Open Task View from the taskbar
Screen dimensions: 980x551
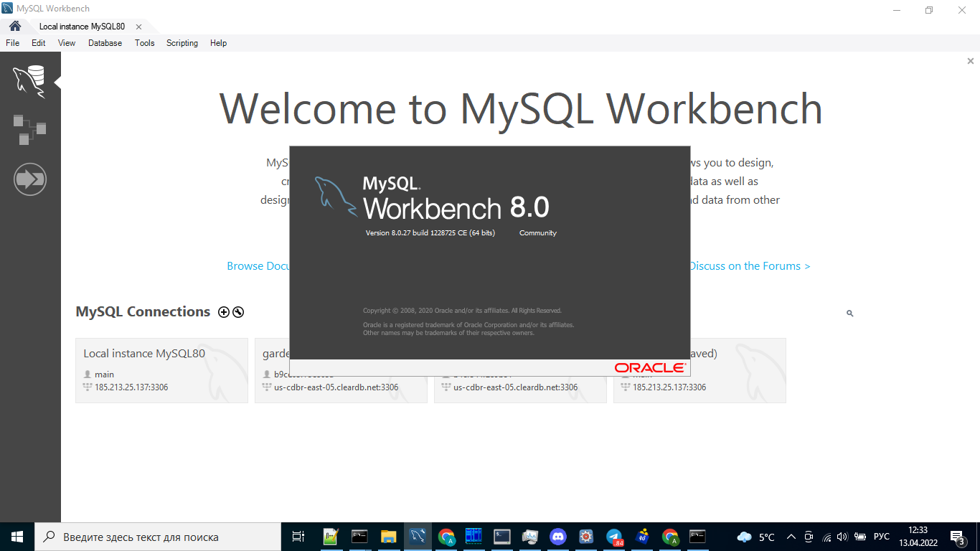[x=298, y=537]
